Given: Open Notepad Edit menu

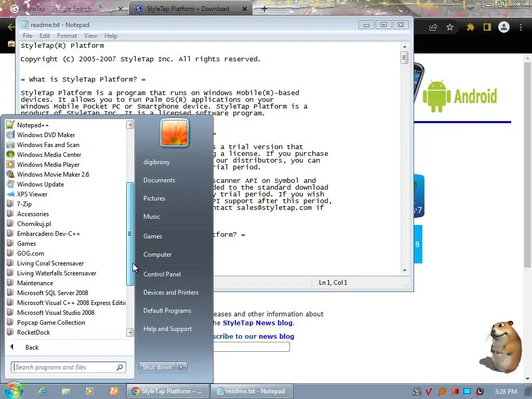Looking at the screenshot, I should 45,36.
